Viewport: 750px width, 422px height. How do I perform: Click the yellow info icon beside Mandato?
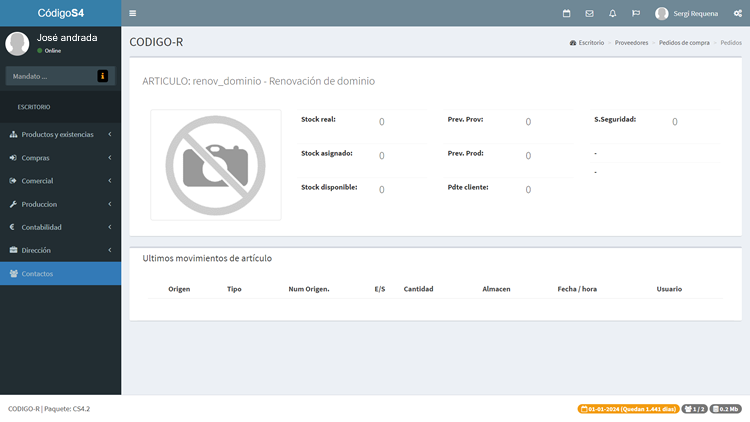(x=102, y=76)
